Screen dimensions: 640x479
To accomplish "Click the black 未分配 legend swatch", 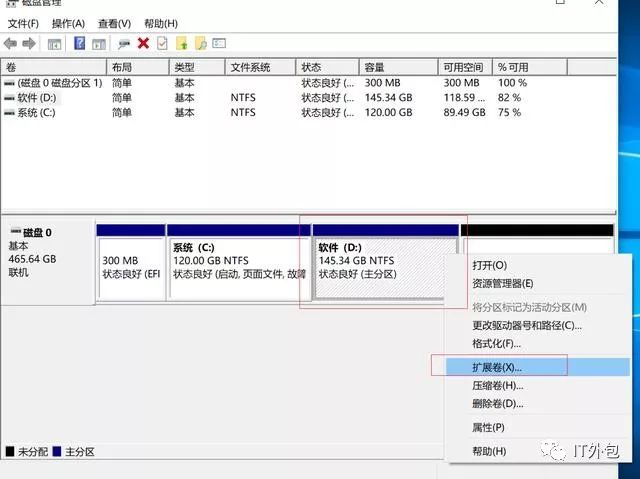I will (10, 451).
